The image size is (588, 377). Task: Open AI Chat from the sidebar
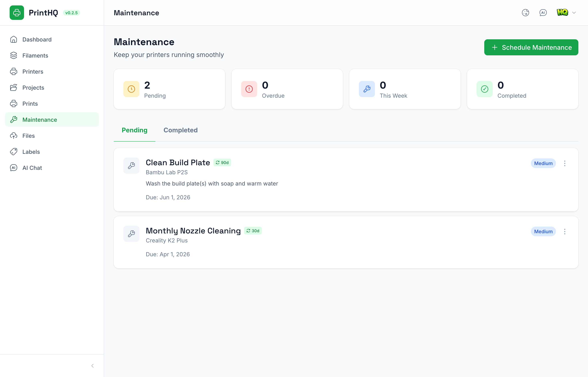coord(32,168)
